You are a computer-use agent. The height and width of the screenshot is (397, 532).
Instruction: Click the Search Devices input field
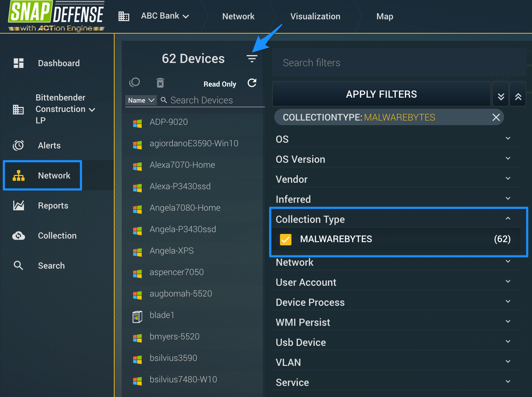click(213, 101)
